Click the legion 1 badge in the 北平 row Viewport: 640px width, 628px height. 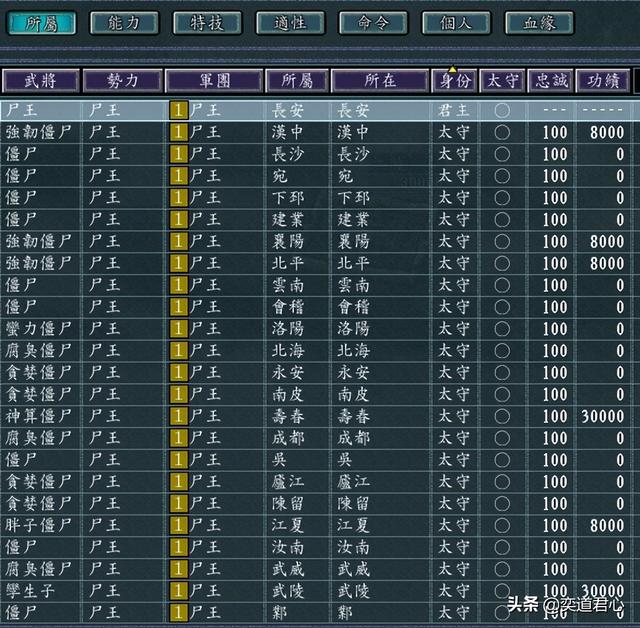178,263
